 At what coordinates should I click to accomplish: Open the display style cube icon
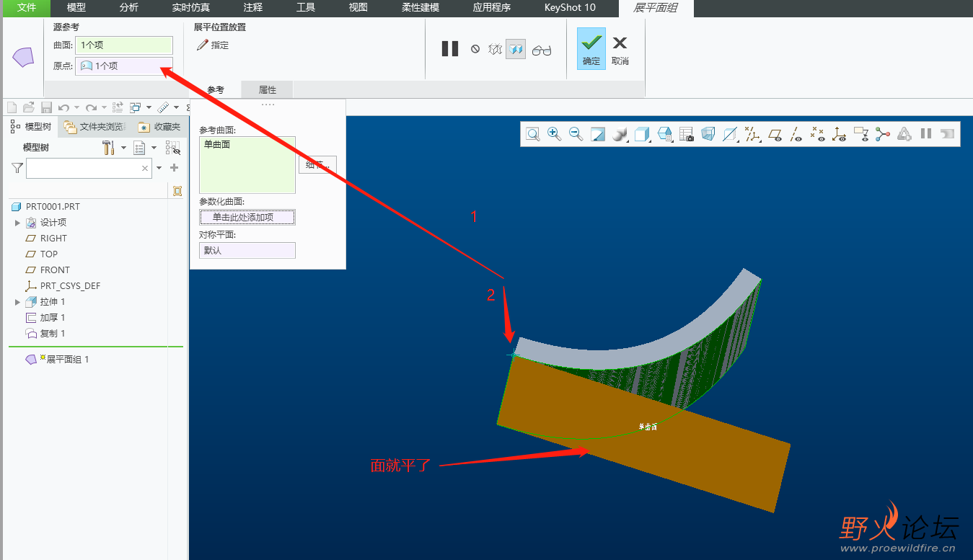coord(642,133)
